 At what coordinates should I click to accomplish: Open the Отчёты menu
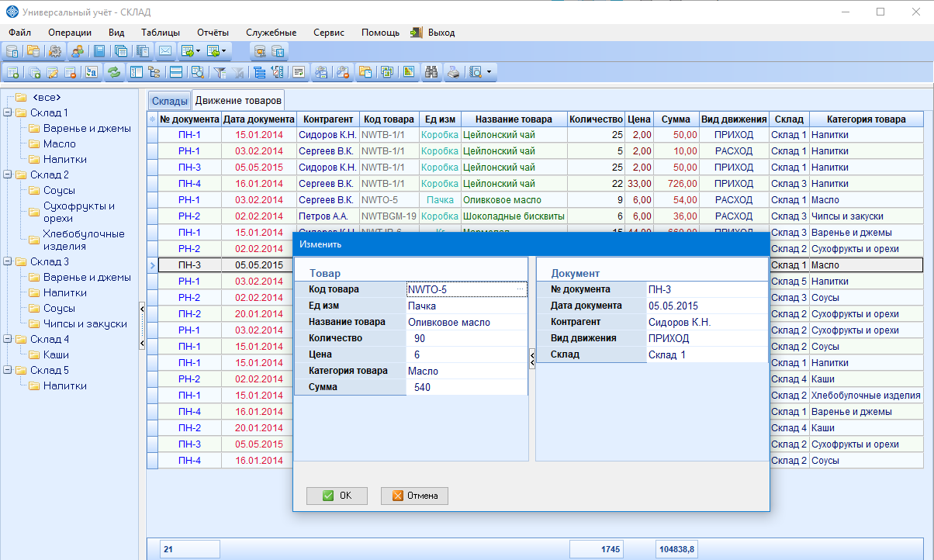pyautogui.click(x=213, y=33)
